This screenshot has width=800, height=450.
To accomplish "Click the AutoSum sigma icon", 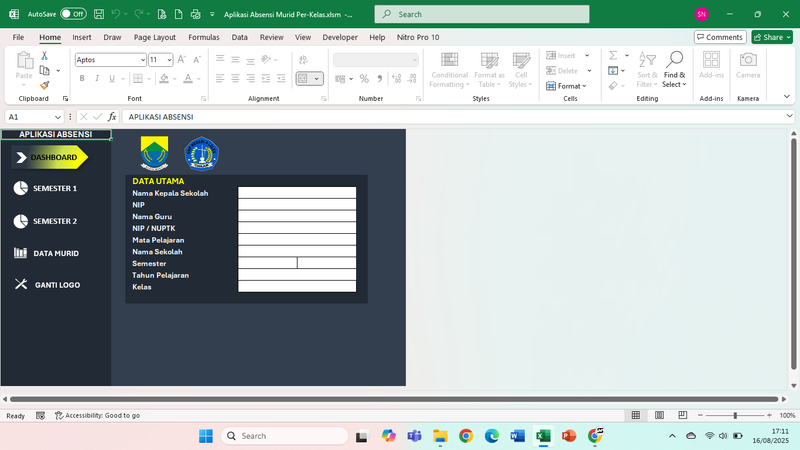I will tap(613, 56).
